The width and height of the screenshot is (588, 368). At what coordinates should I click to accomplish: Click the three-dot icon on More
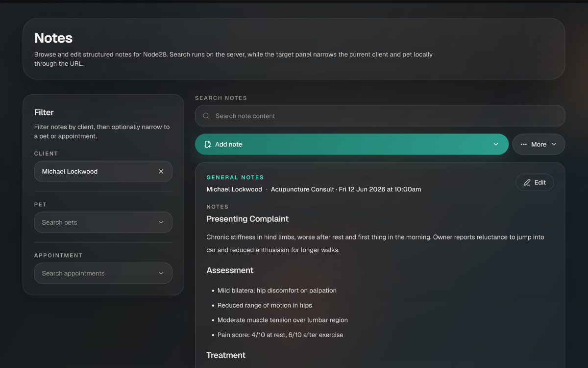524,144
